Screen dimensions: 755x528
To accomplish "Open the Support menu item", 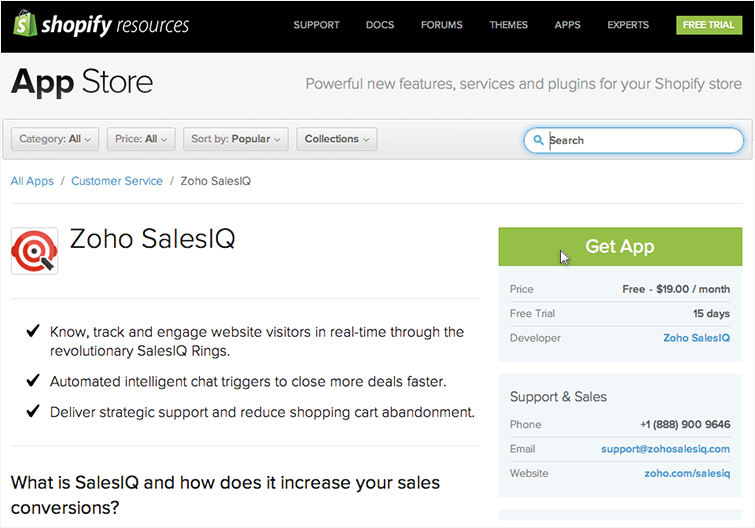I will (x=316, y=25).
